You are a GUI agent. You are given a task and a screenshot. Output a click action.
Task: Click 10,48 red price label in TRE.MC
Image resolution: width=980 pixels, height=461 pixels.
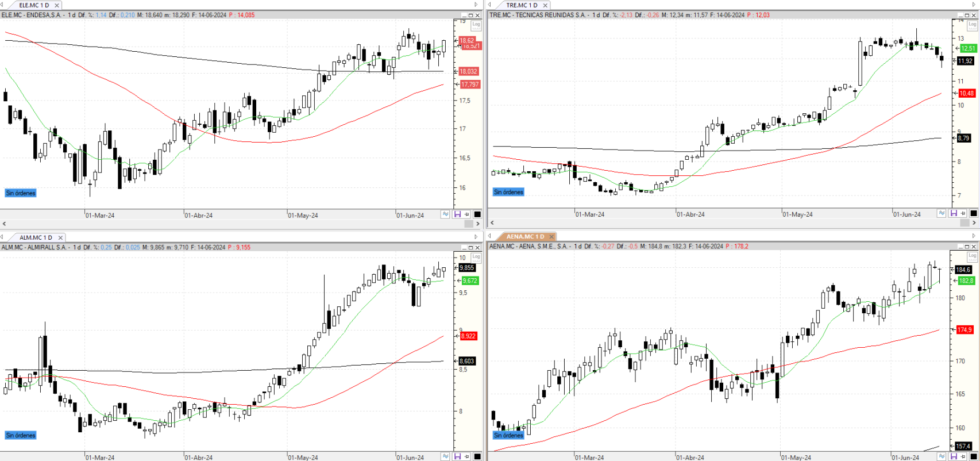tap(967, 93)
